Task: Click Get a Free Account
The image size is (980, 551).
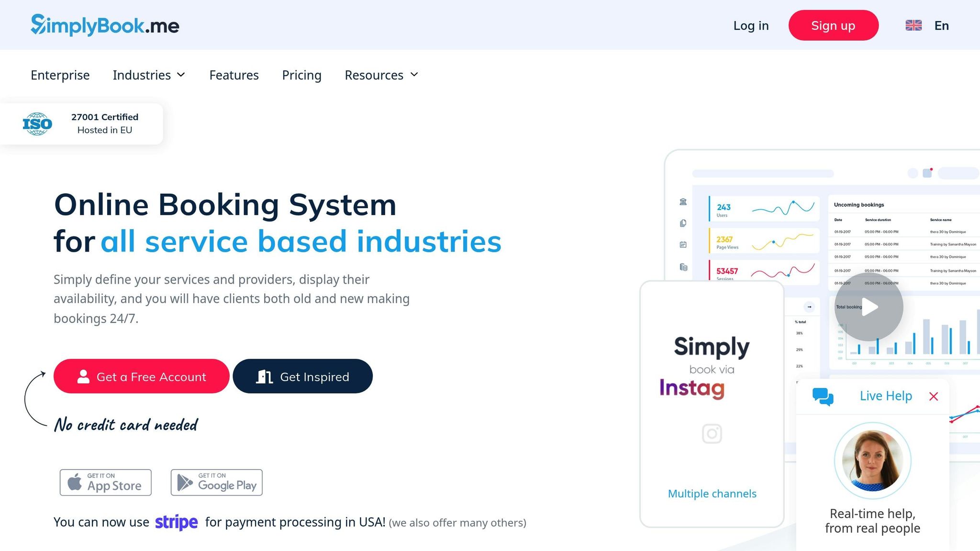Action: 141,376
